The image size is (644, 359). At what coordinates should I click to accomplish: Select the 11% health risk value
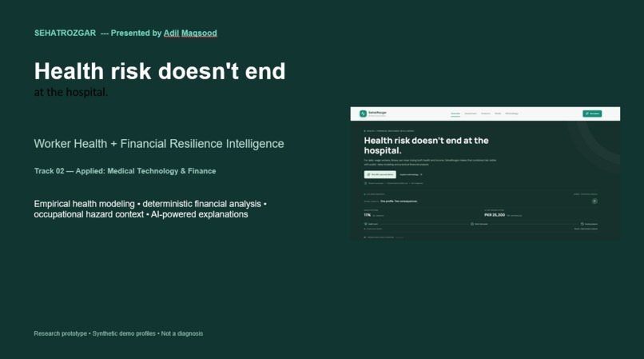368,215
